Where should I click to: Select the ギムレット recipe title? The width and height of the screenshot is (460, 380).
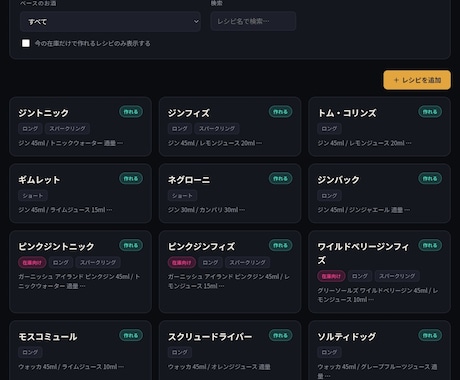tap(39, 180)
